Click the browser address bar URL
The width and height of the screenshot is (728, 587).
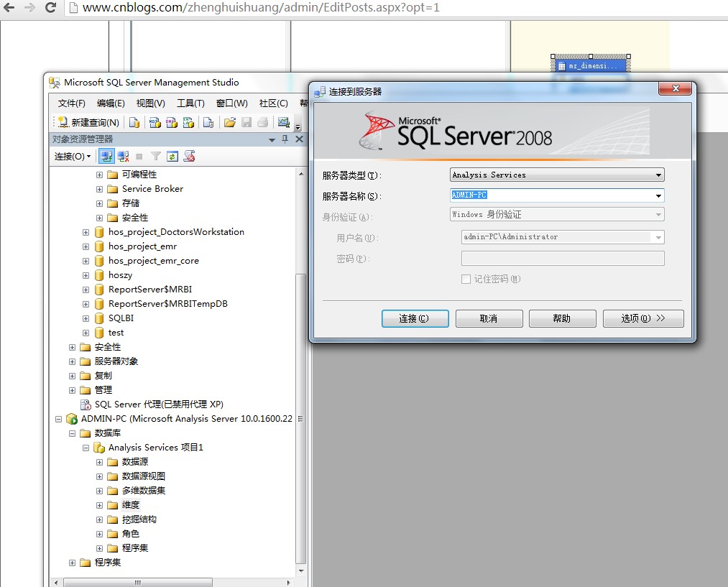[x=261, y=7]
